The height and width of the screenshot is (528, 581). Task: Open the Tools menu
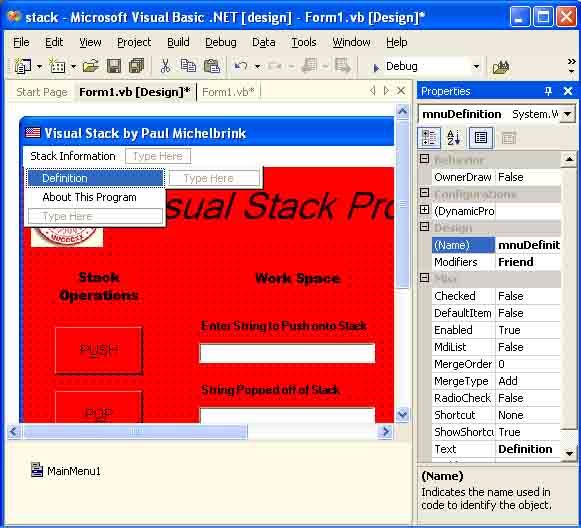[303, 42]
